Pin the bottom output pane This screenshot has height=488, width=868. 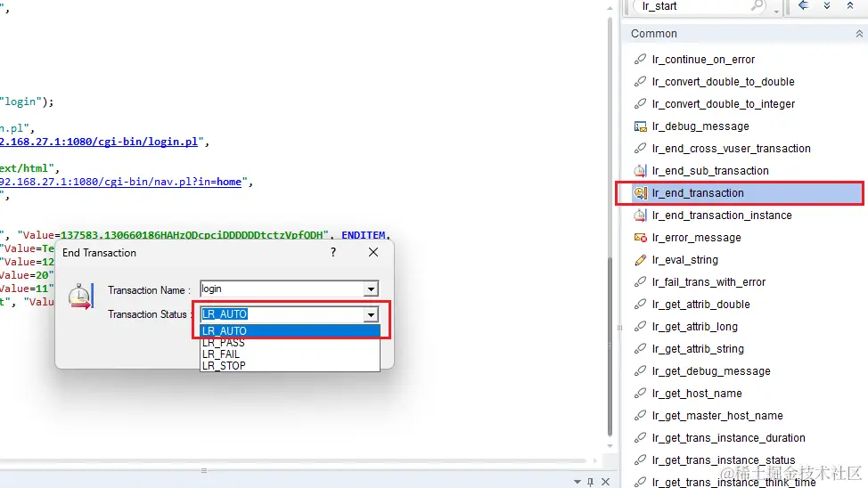pos(591,482)
